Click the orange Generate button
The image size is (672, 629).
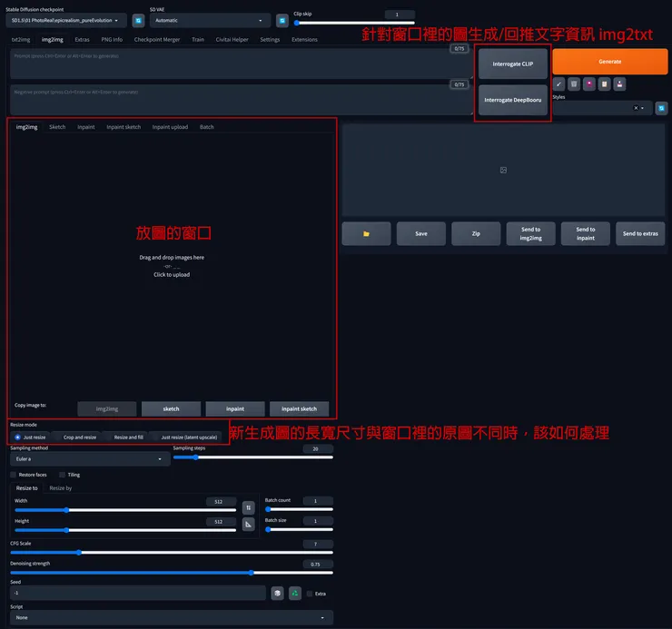click(610, 62)
